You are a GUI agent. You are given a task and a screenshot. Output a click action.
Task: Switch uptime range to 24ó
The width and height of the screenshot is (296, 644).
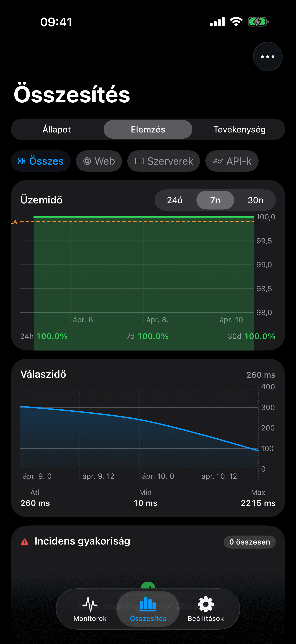pyautogui.click(x=175, y=200)
